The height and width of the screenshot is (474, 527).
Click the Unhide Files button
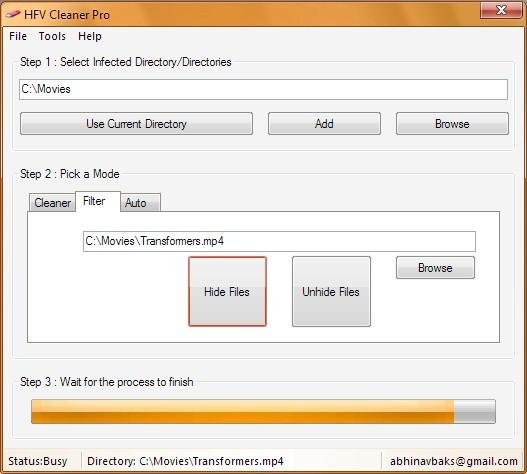(x=331, y=291)
